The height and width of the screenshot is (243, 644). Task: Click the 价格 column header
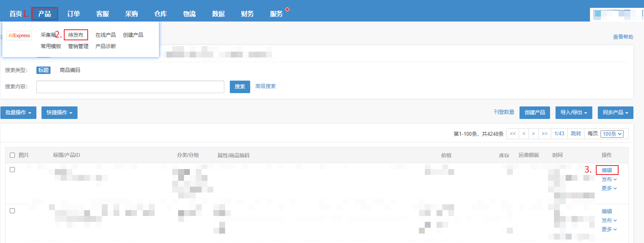click(x=446, y=155)
